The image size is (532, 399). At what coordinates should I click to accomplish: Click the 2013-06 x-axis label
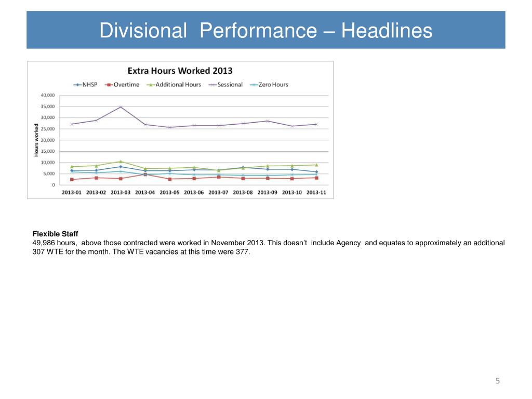point(194,192)
